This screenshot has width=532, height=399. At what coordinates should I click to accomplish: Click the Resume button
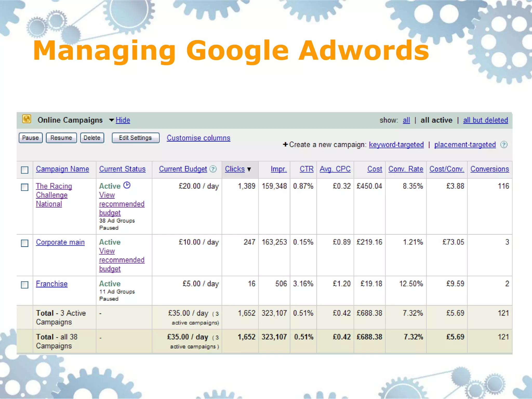(x=61, y=138)
